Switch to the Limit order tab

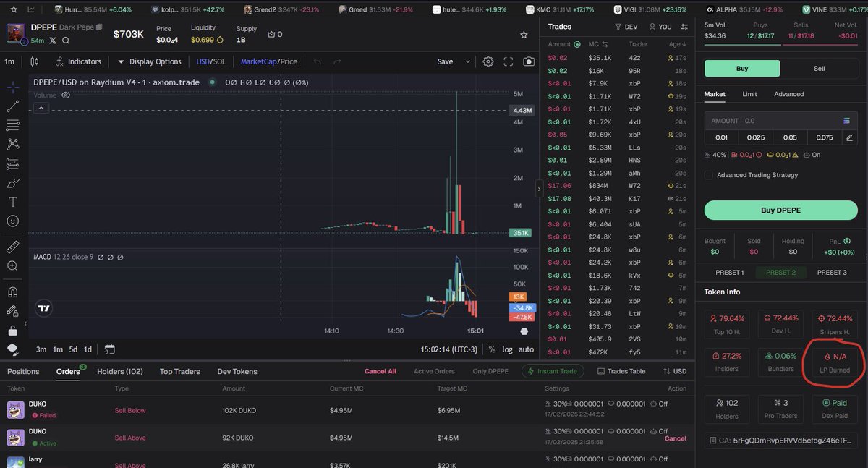pyautogui.click(x=749, y=94)
